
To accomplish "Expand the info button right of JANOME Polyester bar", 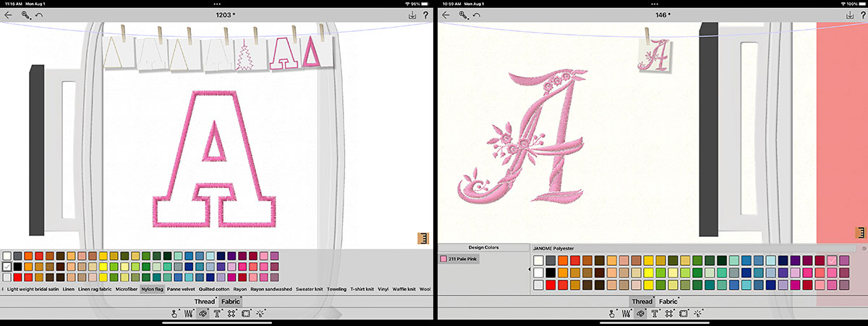I will click(864, 248).
